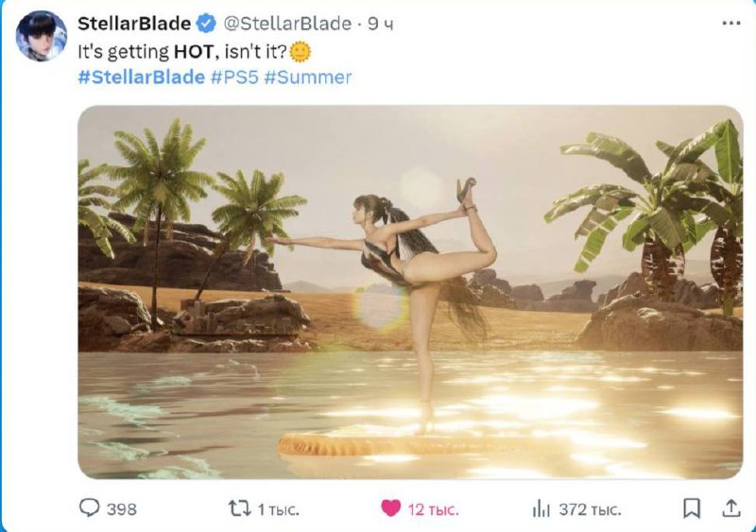Click the reply speech bubble icon
Viewport: 756px width, 532px height.
pyautogui.click(x=89, y=507)
